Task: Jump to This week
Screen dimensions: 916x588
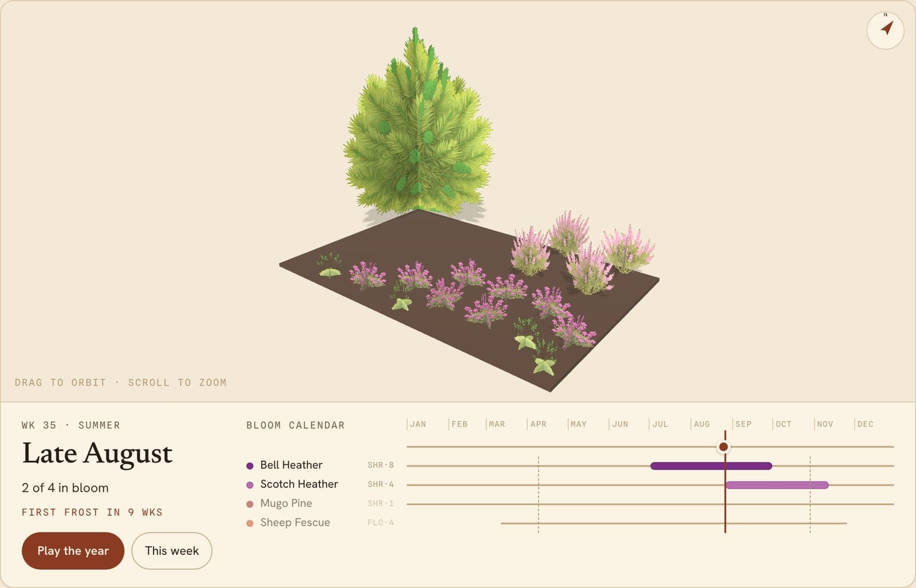Action: (x=172, y=551)
